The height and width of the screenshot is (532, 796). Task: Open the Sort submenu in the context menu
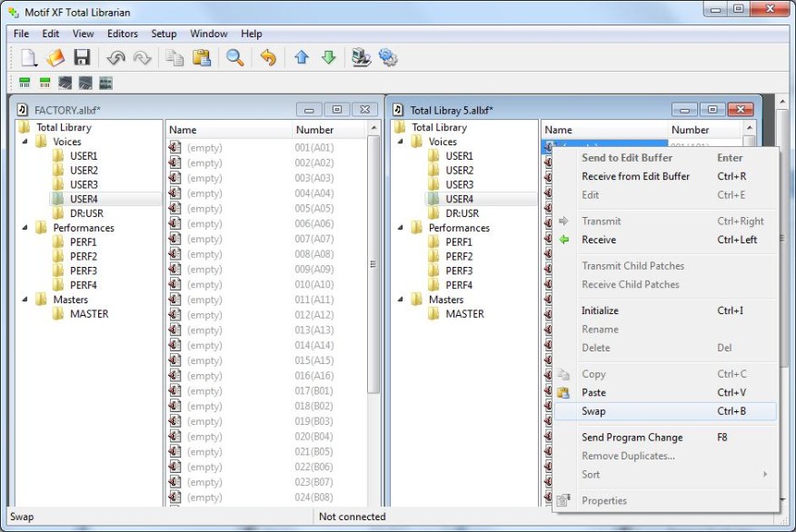(x=665, y=475)
